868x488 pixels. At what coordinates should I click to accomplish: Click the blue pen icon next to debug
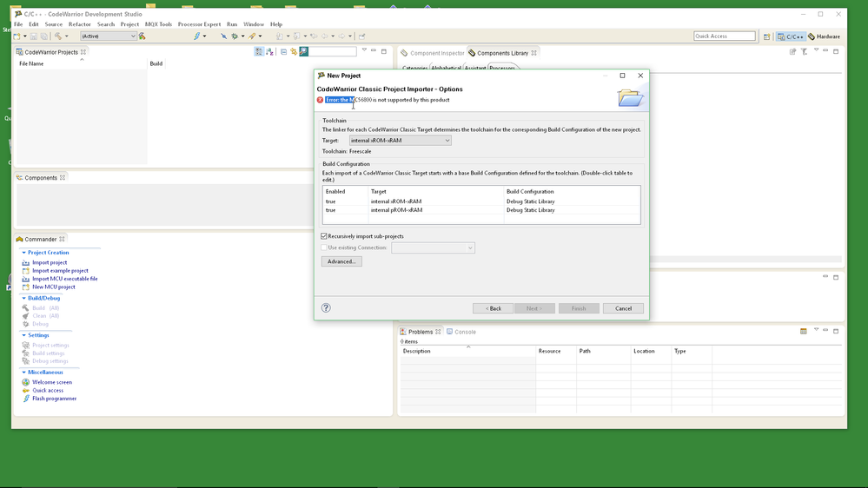click(223, 36)
